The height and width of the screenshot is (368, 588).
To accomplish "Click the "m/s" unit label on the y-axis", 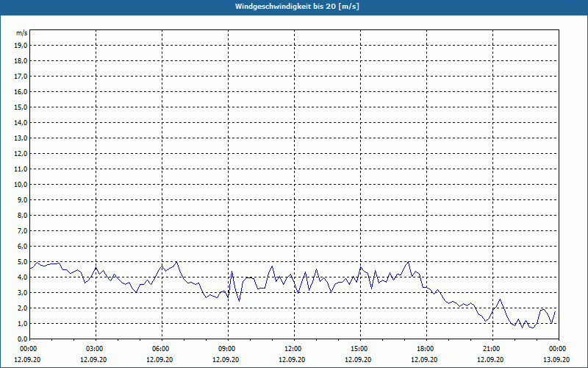I will point(21,33).
